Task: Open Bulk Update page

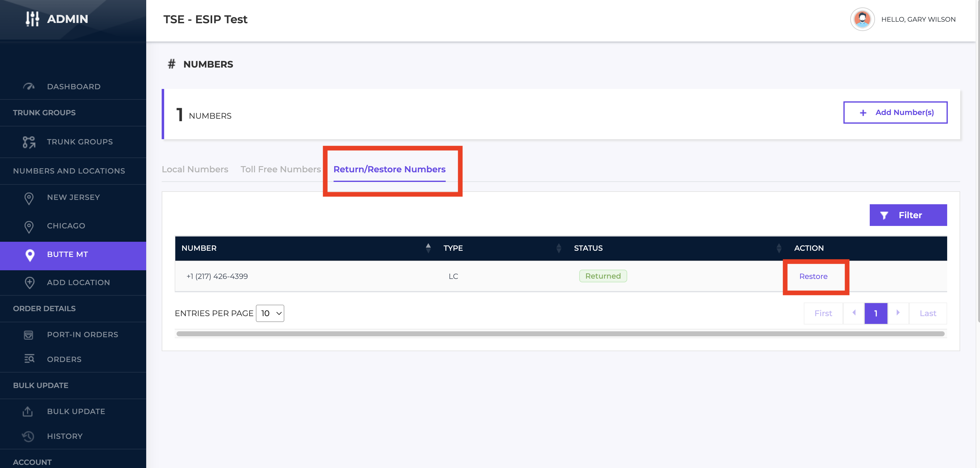Action: pyautogui.click(x=73, y=411)
